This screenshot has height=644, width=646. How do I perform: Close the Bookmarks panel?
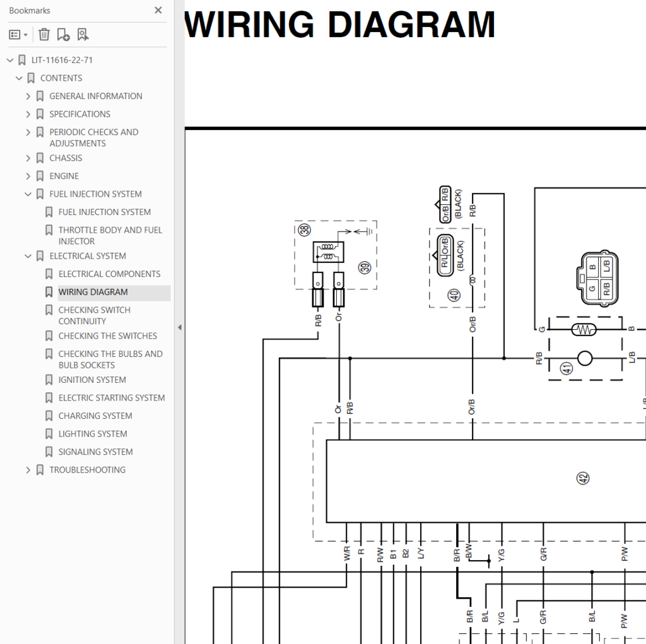point(158,10)
